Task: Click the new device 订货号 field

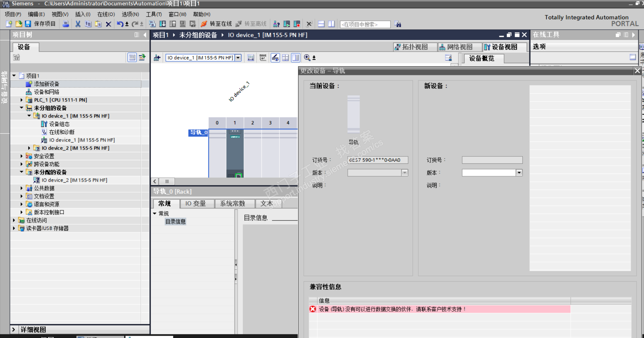Action: [492, 160]
